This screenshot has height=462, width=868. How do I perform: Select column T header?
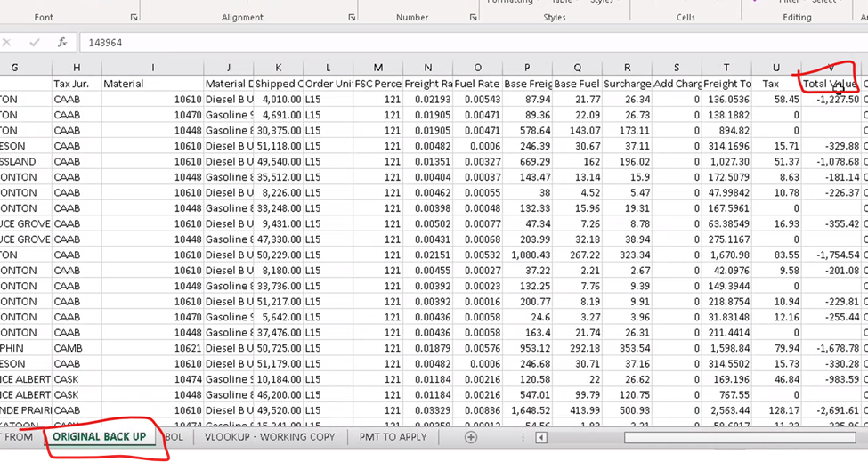[x=726, y=68]
